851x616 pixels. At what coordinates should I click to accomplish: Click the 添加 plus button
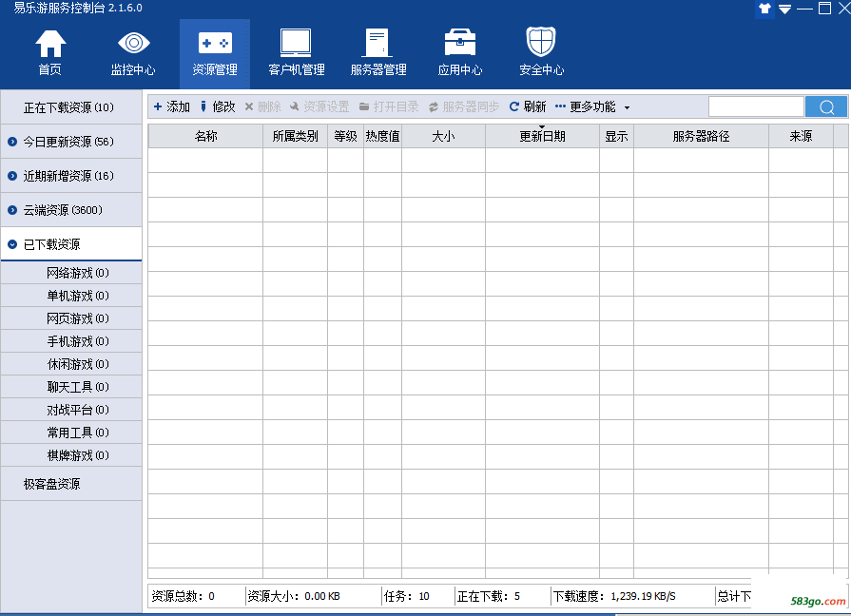point(171,106)
